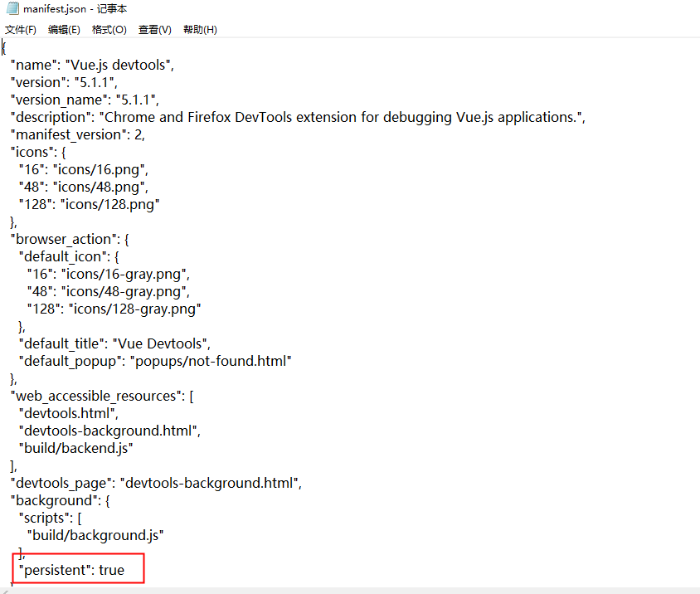The width and height of the screenshot is (700, 594).
Task: Click the "build/backend.js" line
Action: tap(76, 448)
